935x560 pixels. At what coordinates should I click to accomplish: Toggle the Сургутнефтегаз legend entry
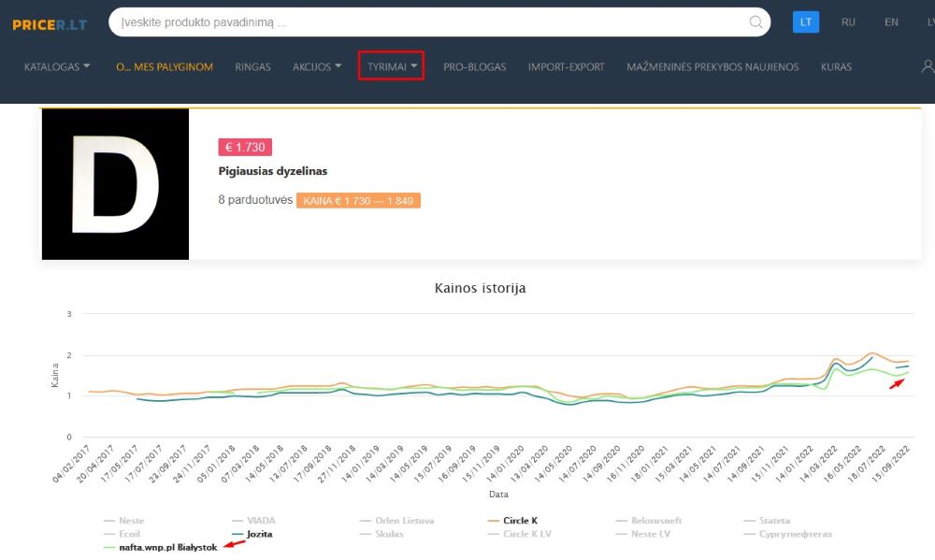(787, 534)
